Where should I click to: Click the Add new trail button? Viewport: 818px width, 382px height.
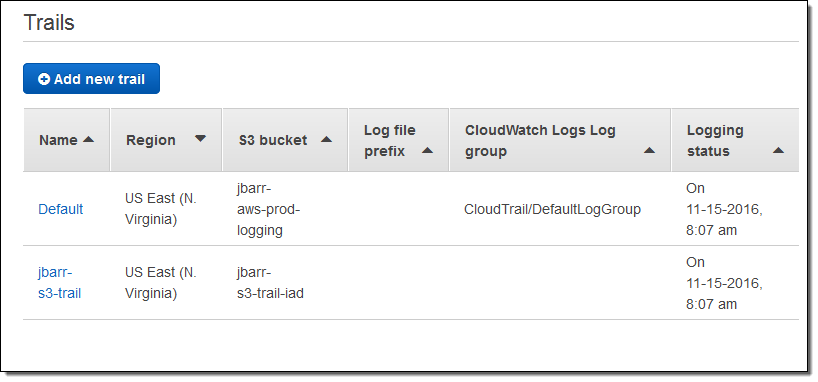pyautogui.click(x=91, y=79)
